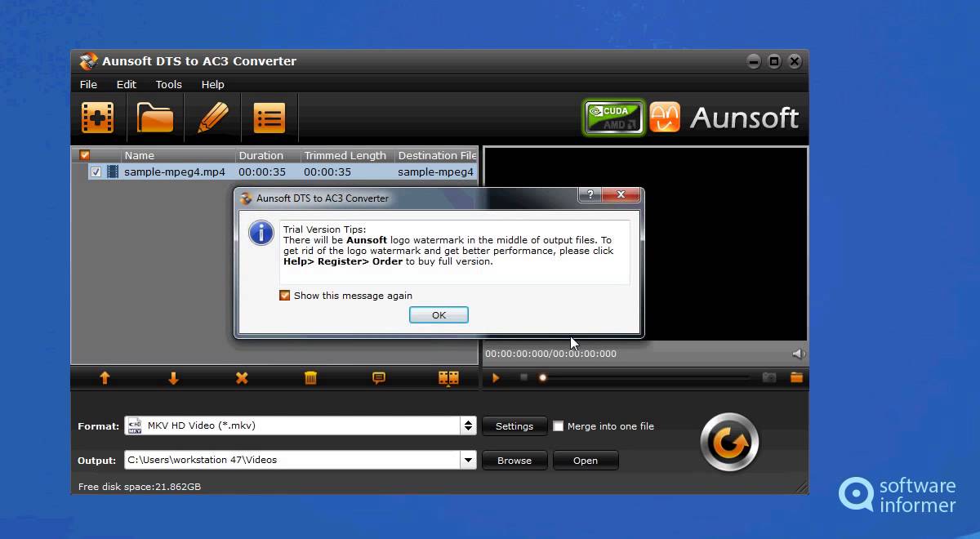The image size is (980, 539).
Task: Start conversion with the round Convert button
Action: click(729, 442)
